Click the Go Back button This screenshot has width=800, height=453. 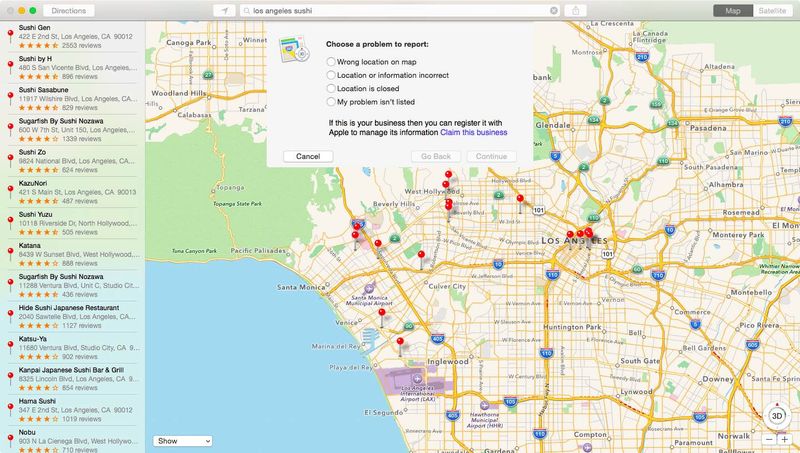coord(436,156)
